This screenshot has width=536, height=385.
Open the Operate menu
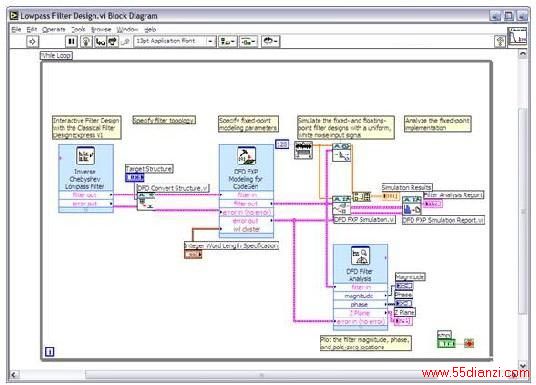click(x=54, y=29)
